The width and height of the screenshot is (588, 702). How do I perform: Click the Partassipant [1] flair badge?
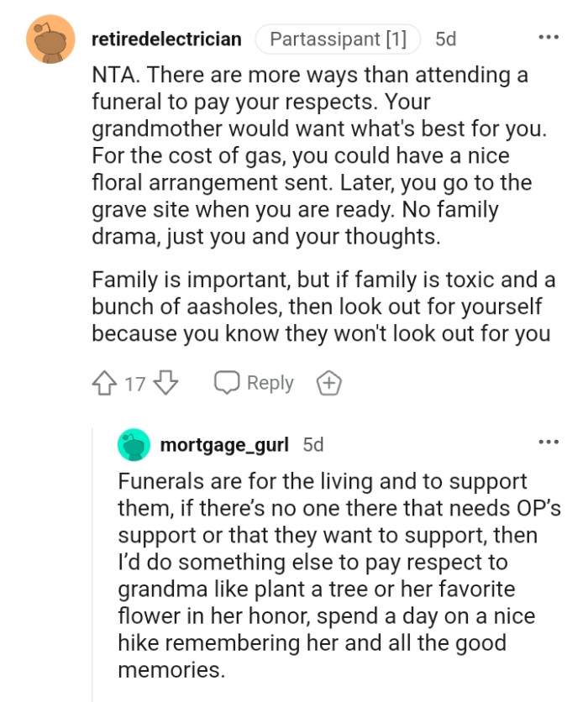(337, 38)
